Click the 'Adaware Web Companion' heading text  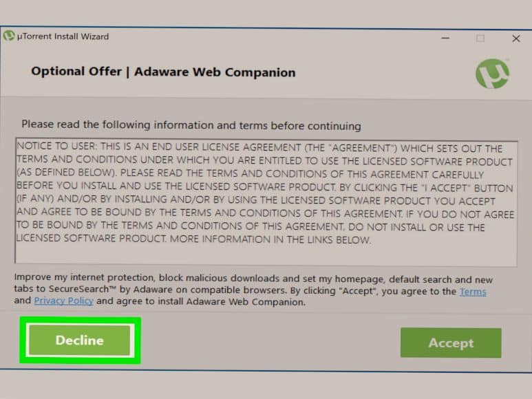click(215, 72)
